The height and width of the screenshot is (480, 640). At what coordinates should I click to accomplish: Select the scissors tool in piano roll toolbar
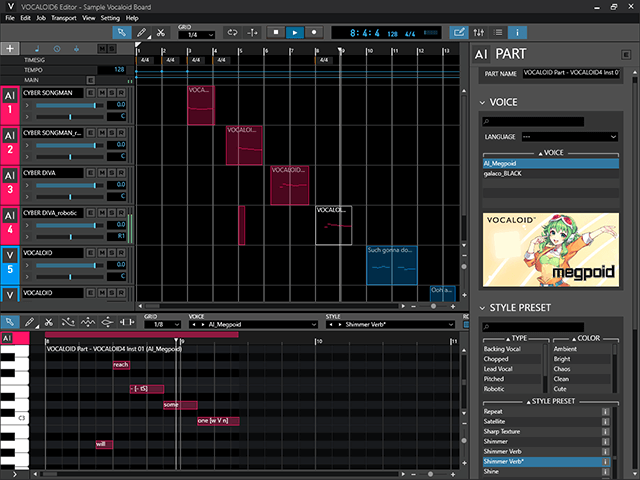(47, 322)
